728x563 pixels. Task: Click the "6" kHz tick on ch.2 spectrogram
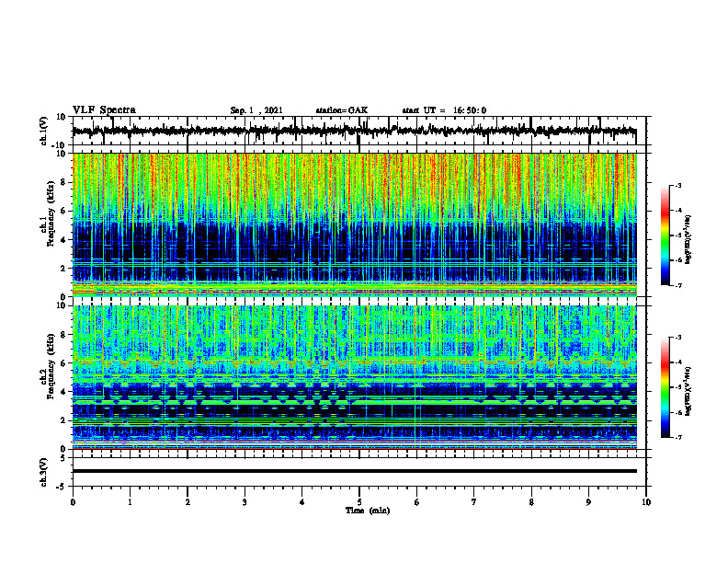coord(63,362)
